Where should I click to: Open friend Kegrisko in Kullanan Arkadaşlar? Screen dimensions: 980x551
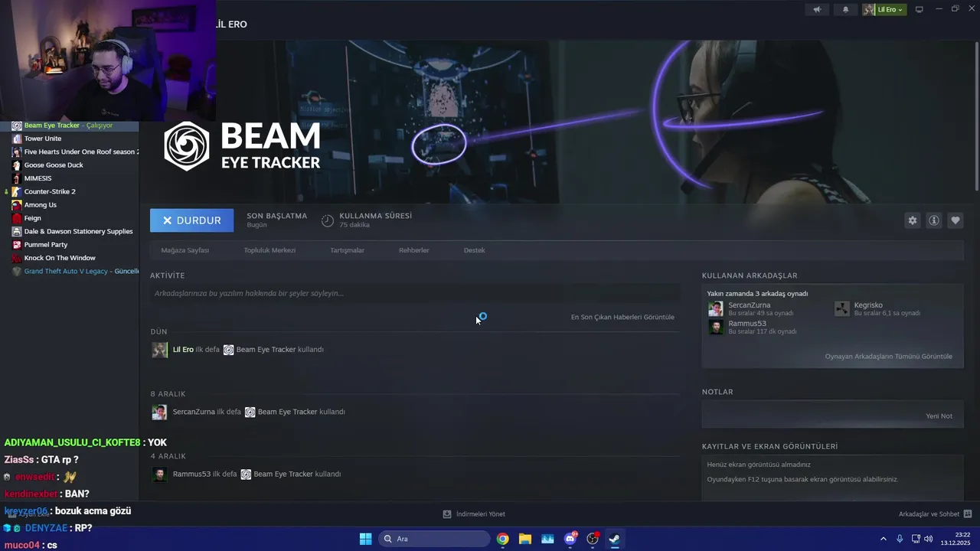click(868, 305)
